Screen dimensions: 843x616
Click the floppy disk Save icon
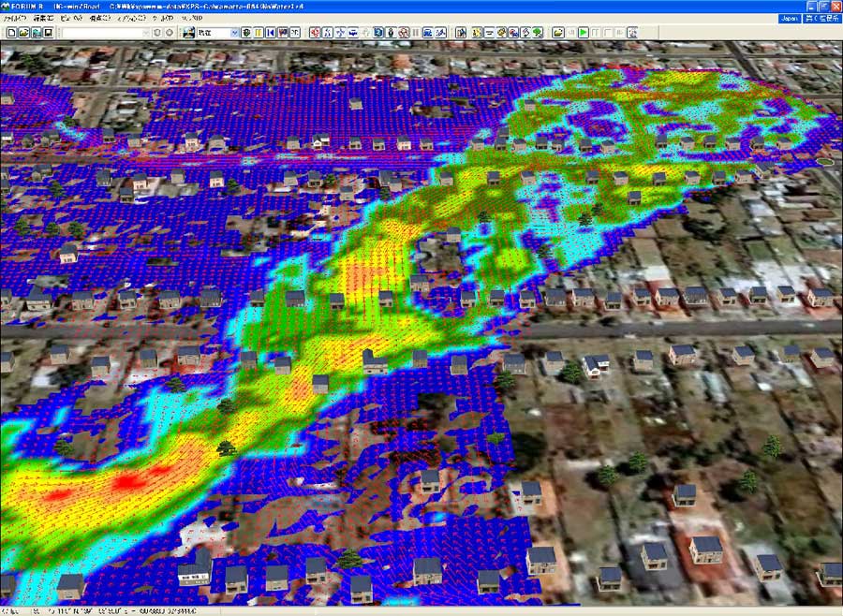coord(49,33)
